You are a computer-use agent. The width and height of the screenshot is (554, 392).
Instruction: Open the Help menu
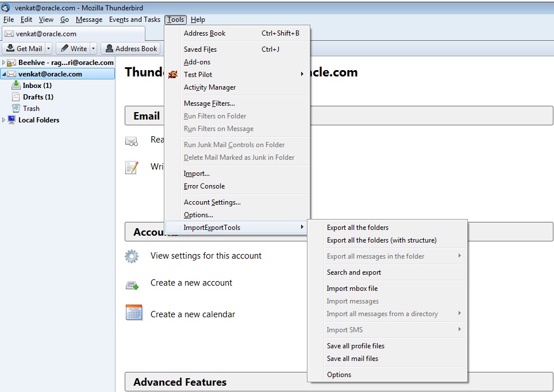pos(198,20)
